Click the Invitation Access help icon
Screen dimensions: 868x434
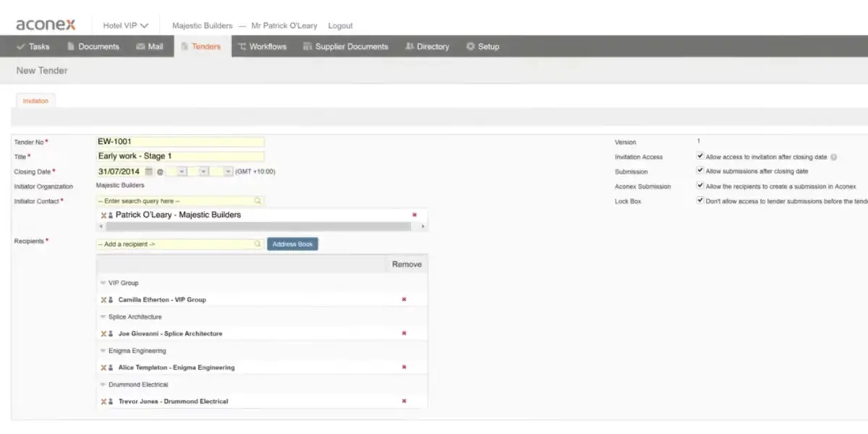(834, 157)
